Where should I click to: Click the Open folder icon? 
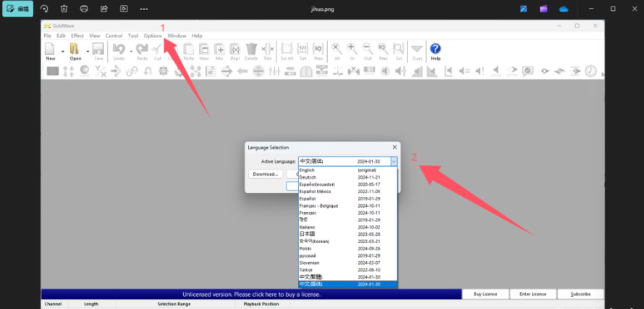coord(75,49)
